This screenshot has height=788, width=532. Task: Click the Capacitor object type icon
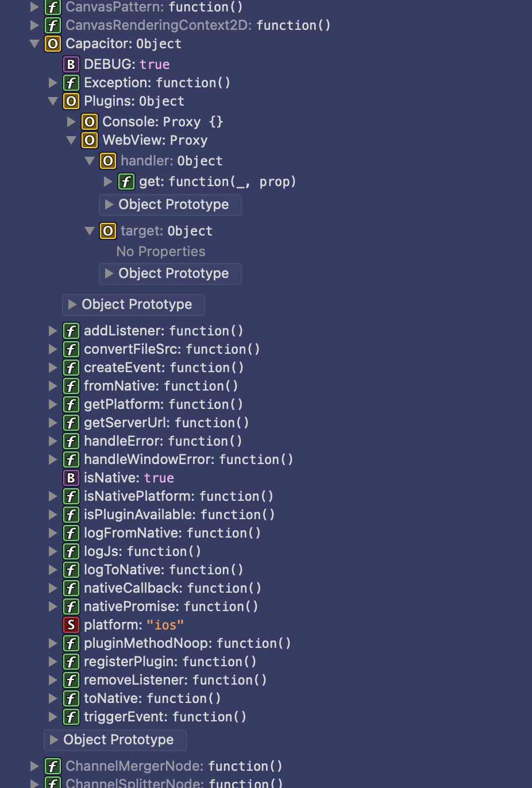coord(53,44)
